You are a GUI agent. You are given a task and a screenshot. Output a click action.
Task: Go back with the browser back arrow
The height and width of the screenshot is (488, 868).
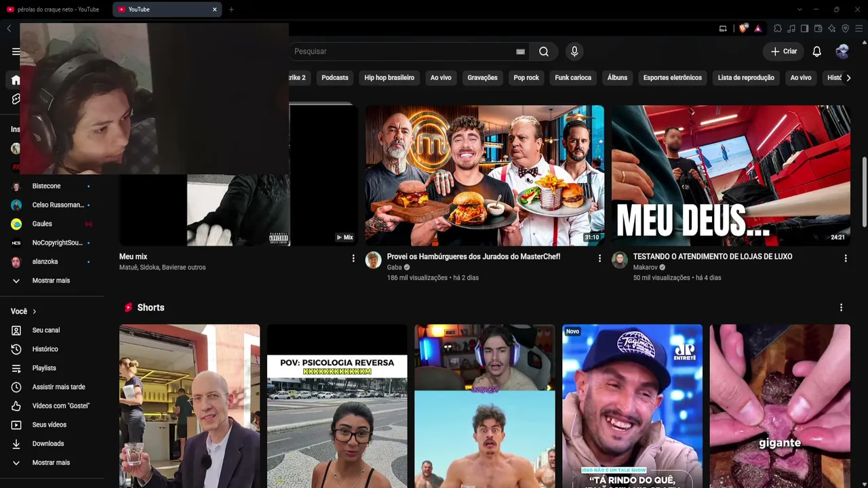(9, 28)
